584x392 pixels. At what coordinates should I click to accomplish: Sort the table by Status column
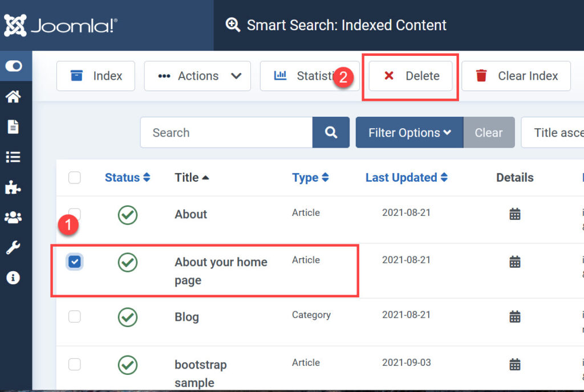pyautogui.click(x=127, y=178)
